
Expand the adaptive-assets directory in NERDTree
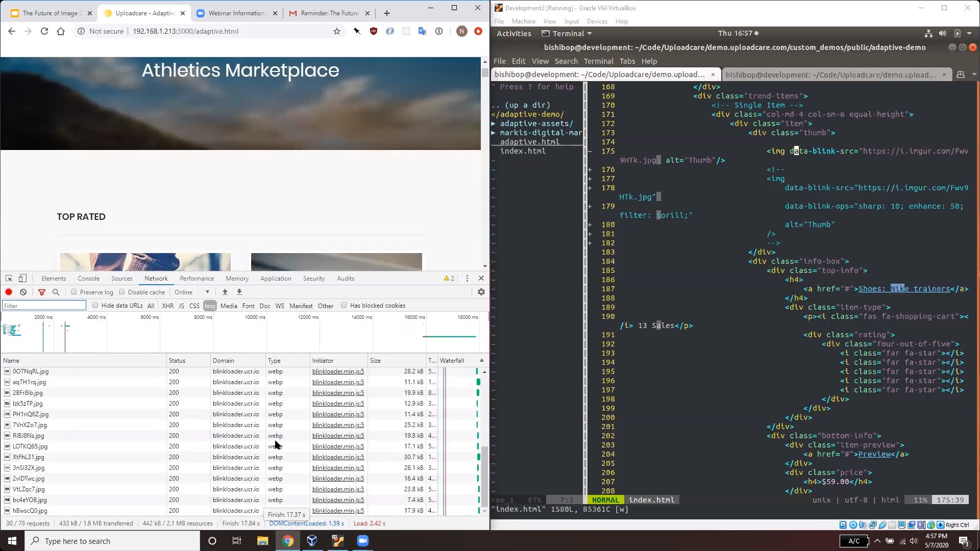point(494,123)
